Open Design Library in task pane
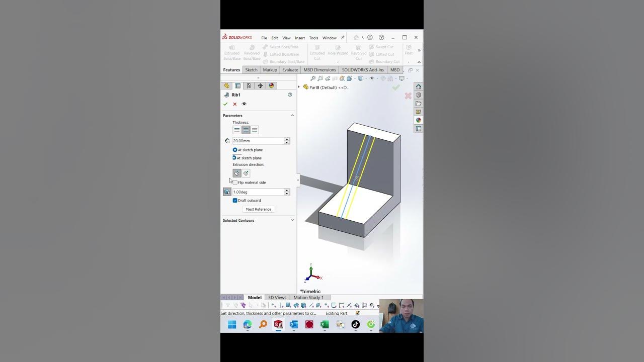 pos(418,95)
